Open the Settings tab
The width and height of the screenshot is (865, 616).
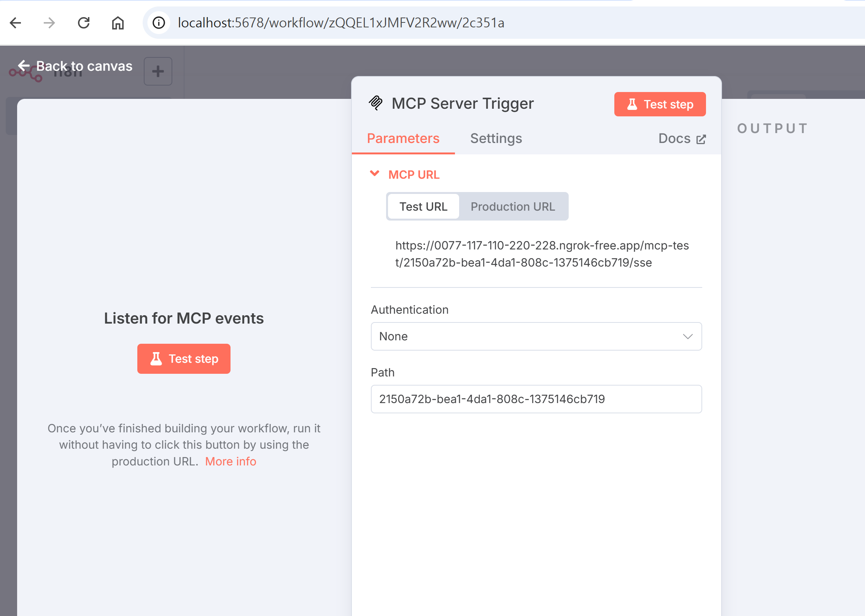(496, 138)
